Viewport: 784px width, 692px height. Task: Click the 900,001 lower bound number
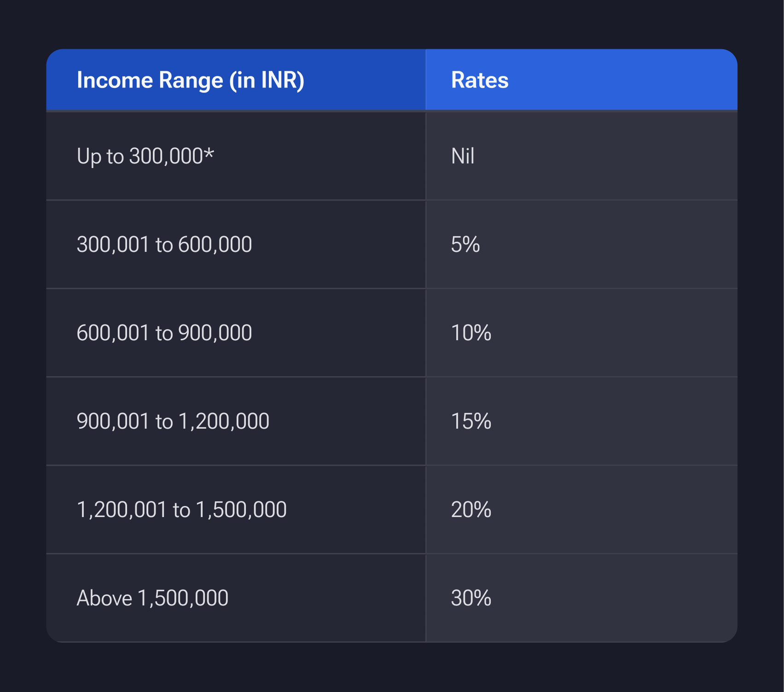113,421
